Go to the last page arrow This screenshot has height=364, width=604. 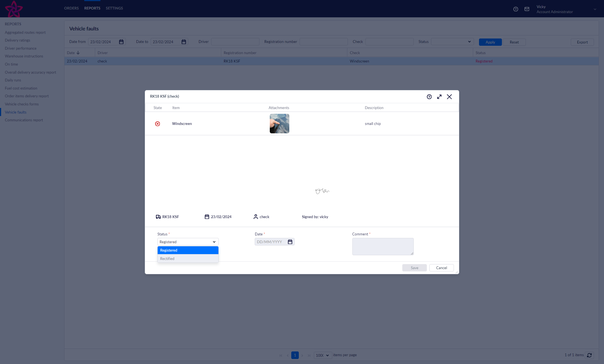pos(309,355)
